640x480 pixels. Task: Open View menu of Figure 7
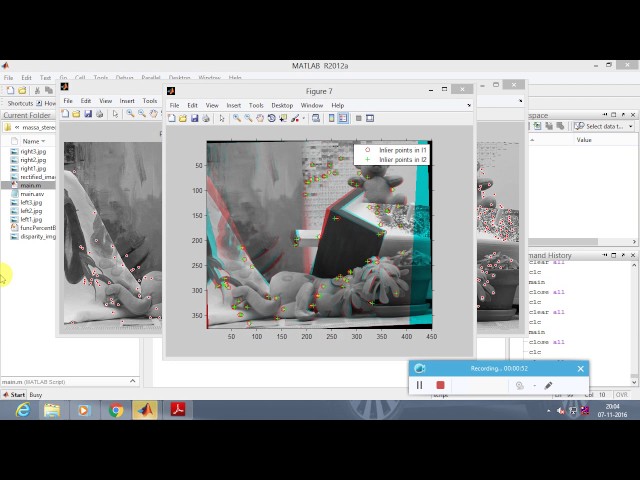point(212,105)
